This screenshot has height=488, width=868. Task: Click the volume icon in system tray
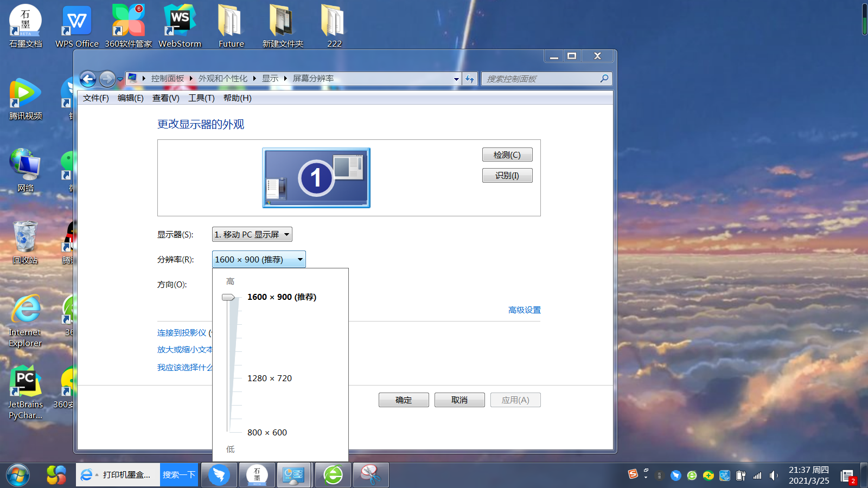click(774, 476)
